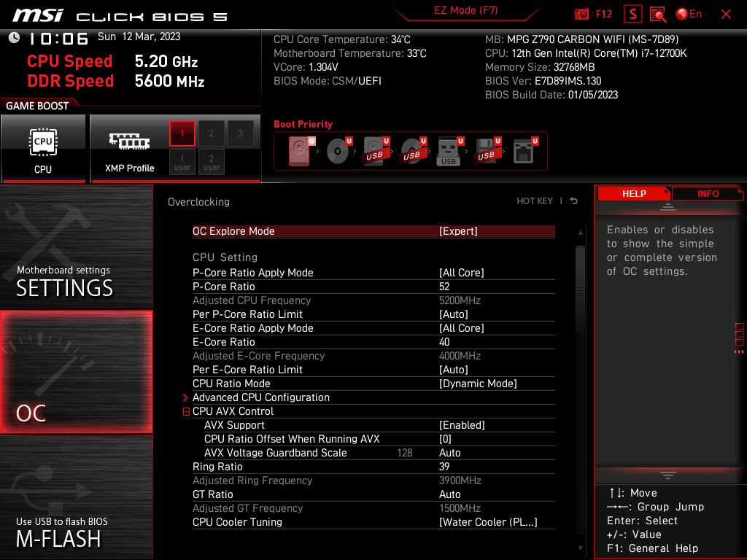Switch to the INFO tab
The image size is (747, 560).
click(x=707, y=193)
